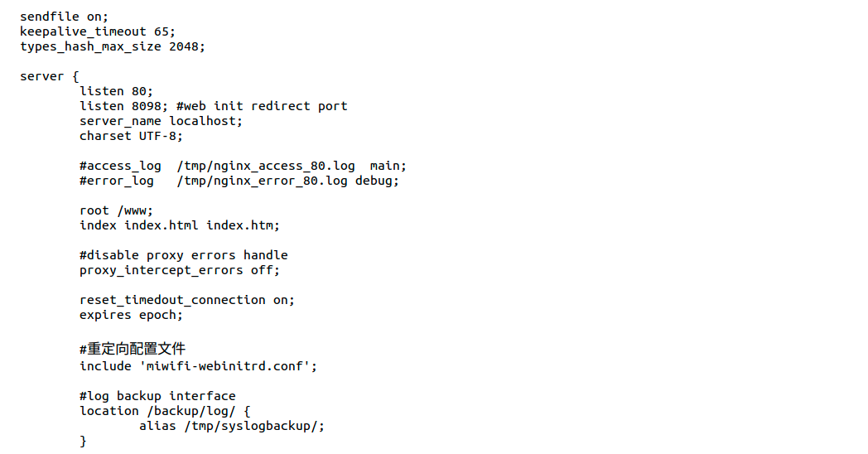This screenshot has width=868, height=454.
Task: Click the 'expires epoch;' line
Action: (x=131, y=316)
